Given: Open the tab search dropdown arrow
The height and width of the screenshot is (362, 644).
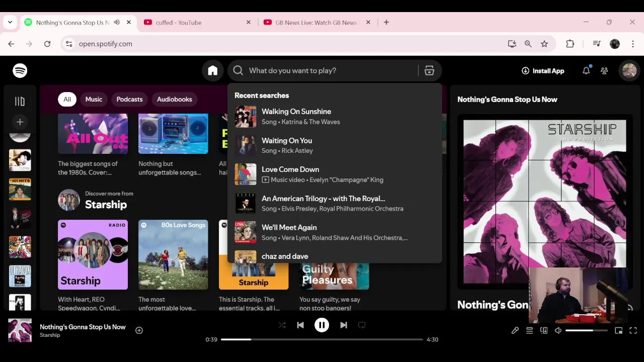Looking at the screenshot, I should click(10, 23).
